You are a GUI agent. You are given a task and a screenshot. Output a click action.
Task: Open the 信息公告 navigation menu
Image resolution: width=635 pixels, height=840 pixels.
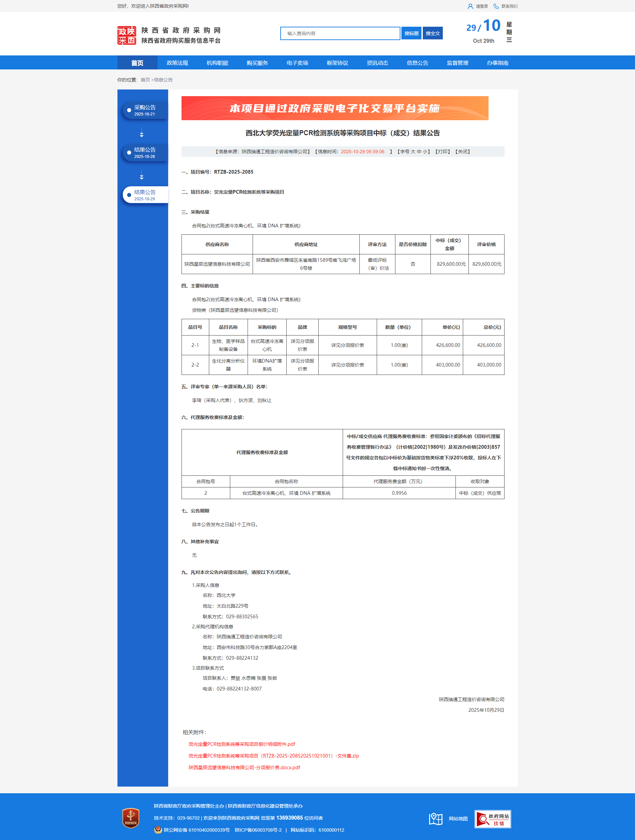(417, 63)
